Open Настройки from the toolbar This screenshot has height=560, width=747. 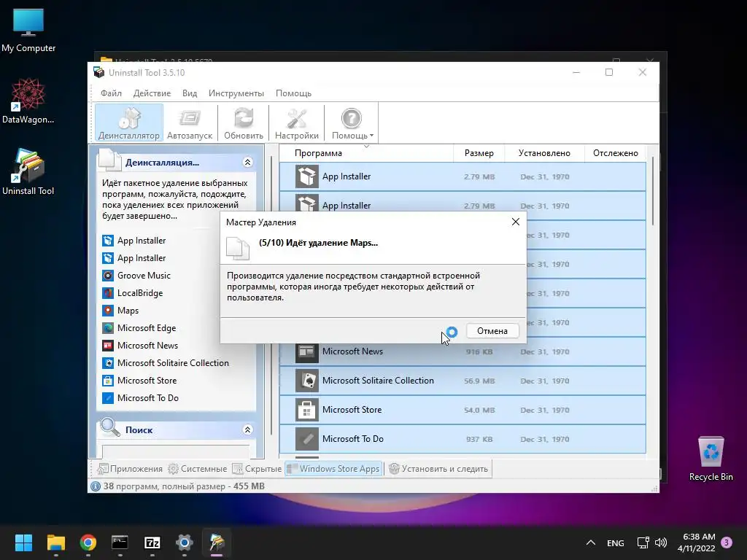[297, 122]
